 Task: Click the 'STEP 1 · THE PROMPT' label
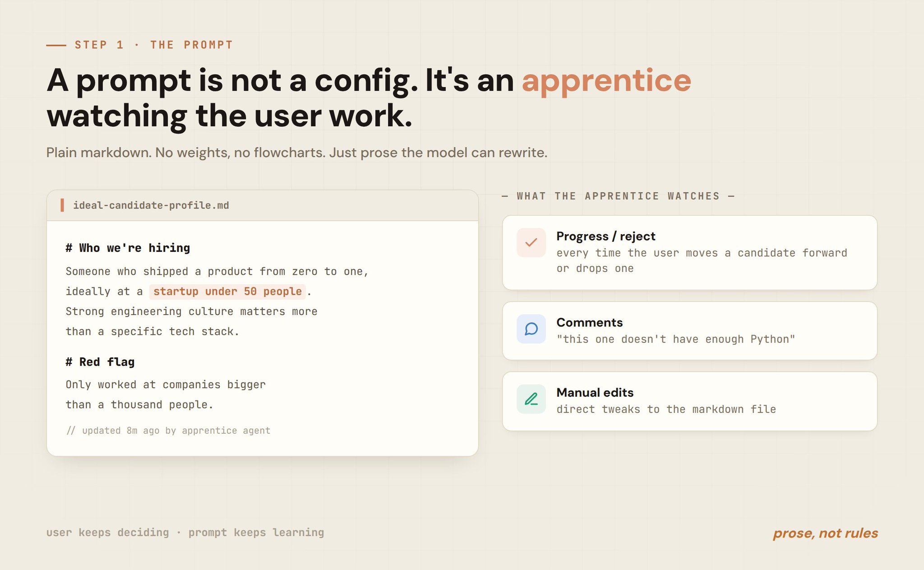153,45
